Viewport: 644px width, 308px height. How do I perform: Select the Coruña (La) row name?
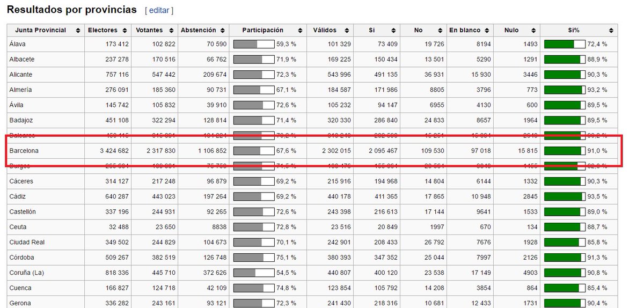click(27, 273)
